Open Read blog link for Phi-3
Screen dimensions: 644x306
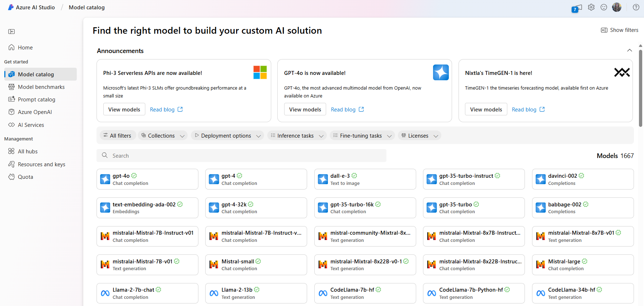click(x=166, y=109)
